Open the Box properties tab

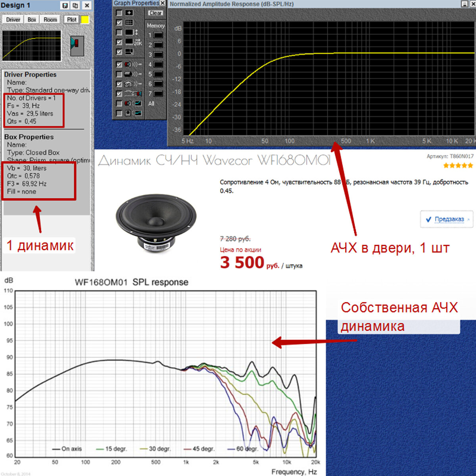[32, 19]
